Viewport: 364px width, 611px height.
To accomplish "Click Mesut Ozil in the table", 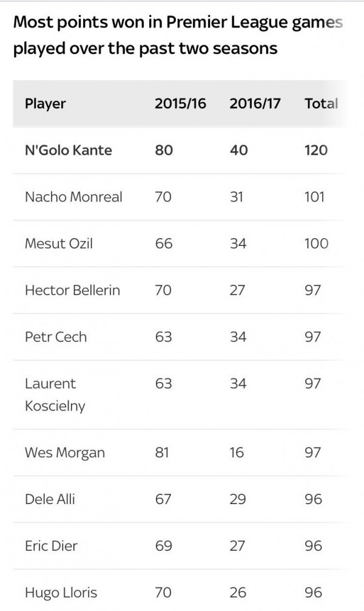I will [59, 244].
